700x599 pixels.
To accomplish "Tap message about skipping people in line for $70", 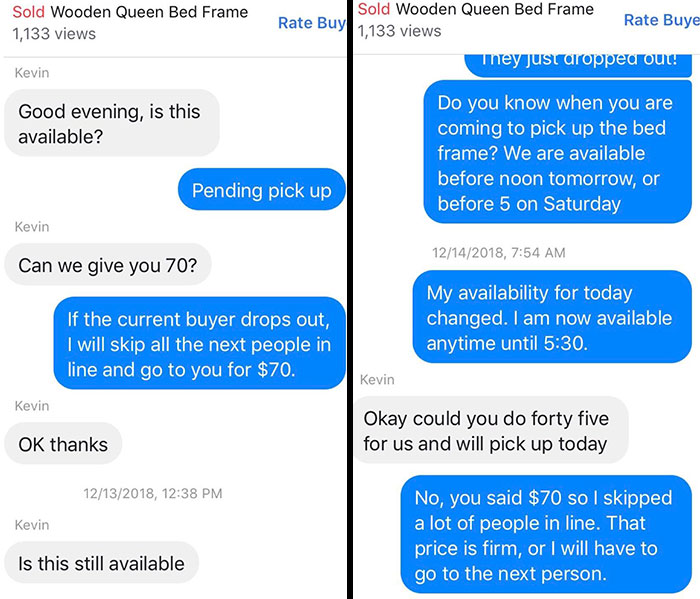I will 199,344.
